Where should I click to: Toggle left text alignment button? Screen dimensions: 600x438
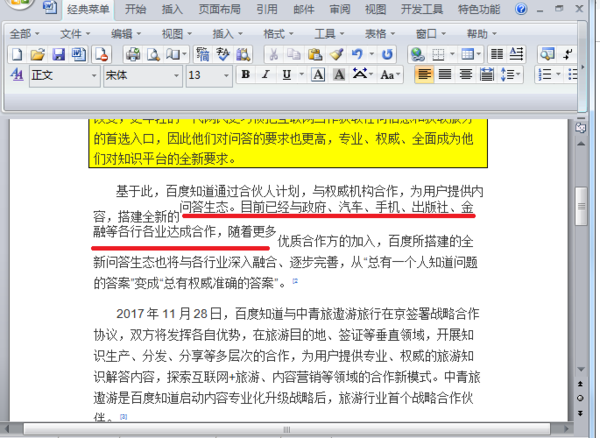[x=424, y=75]
